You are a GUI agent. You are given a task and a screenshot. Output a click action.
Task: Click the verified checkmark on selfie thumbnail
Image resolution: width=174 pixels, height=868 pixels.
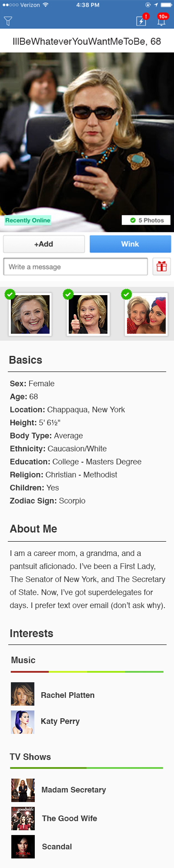pos(126,294)
